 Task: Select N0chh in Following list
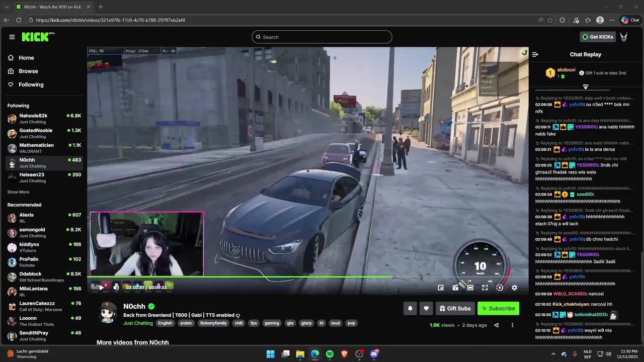click(44, 163)
